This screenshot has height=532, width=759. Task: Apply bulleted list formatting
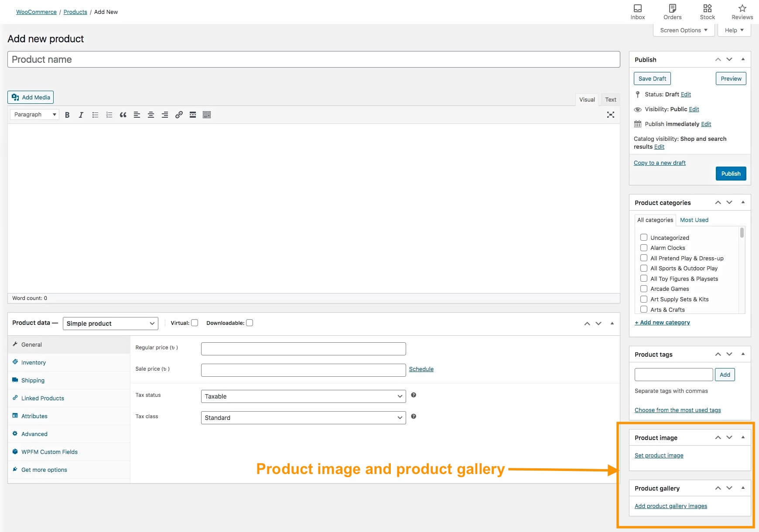click(95, 115)
